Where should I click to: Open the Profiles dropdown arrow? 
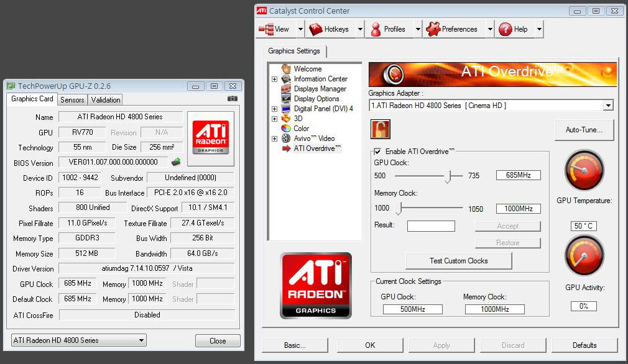(418, 29)
